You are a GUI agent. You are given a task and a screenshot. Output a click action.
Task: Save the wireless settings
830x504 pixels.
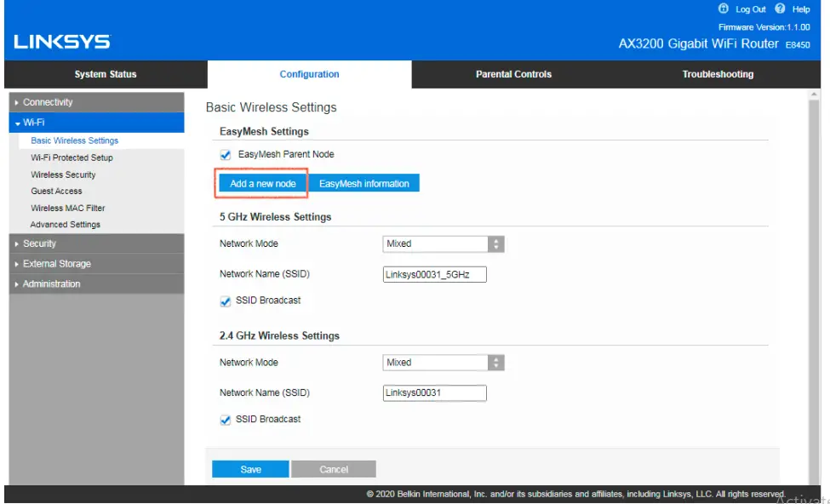[x=249, y=469]
